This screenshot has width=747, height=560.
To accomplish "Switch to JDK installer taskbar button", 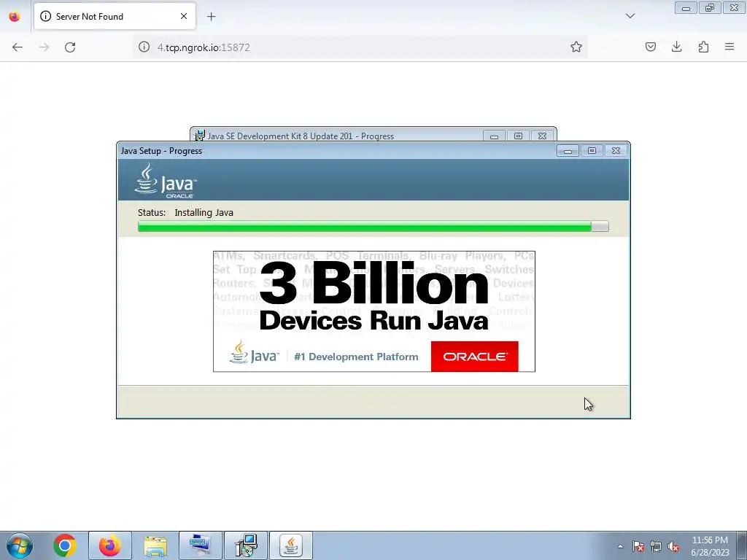I will coord(246,545).
